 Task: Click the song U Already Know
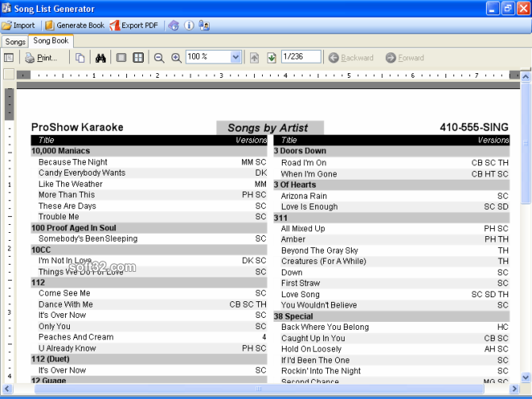click(67, 348)
